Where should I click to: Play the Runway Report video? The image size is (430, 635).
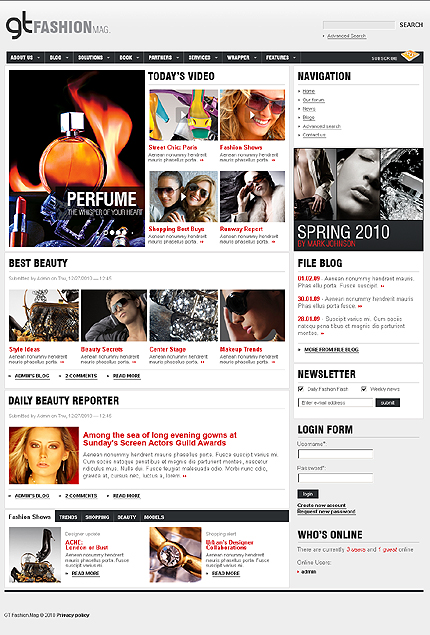coord(252,196)
